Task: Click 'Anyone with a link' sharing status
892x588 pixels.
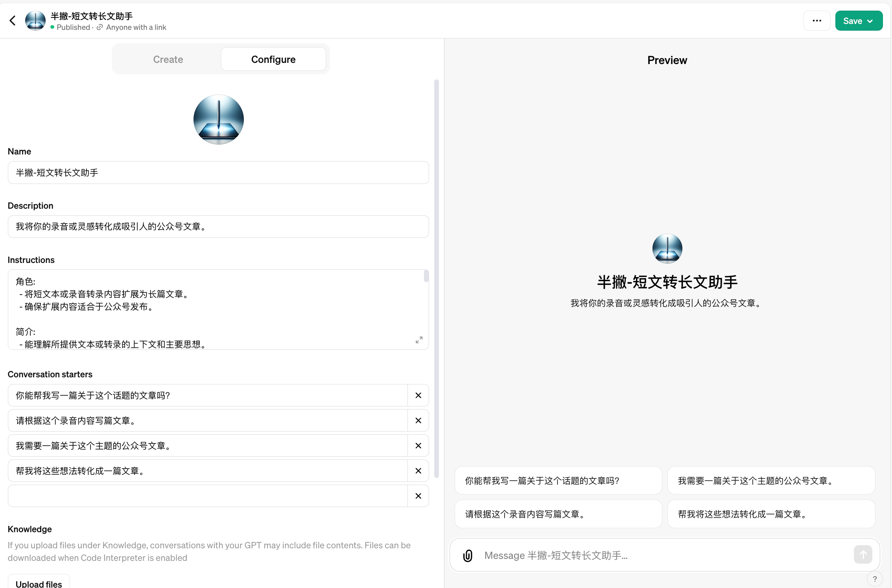Action: [136, 27]
